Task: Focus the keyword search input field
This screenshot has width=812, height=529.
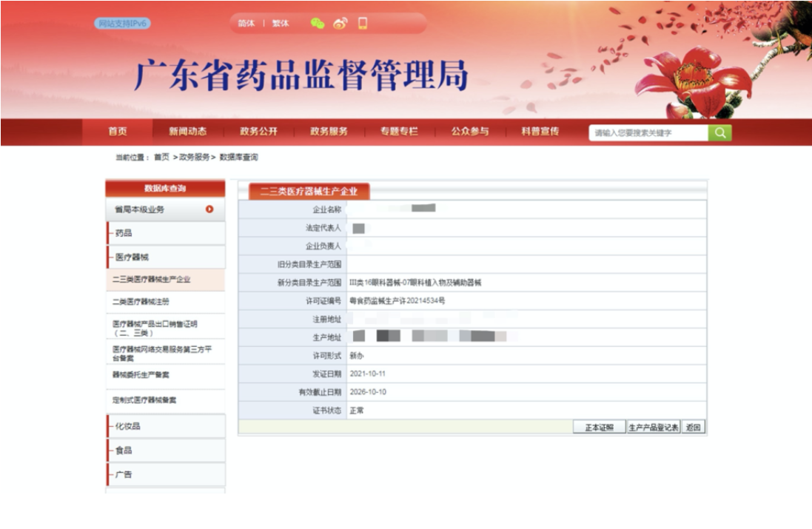Action: [648, 133]
